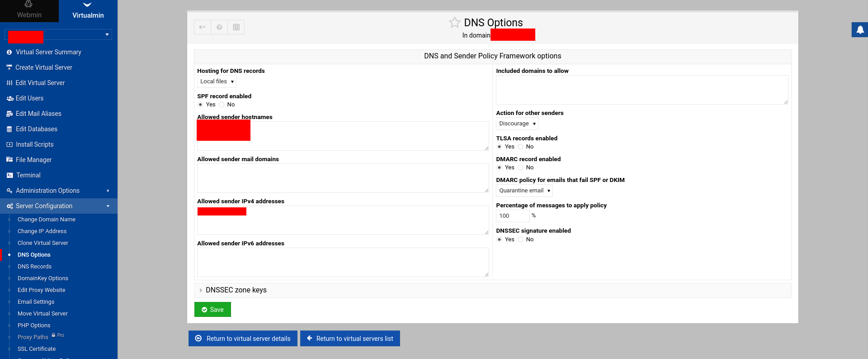Click Return to virtual servers list
Viewport: 868px width, 359px height.
click(x=350, y=339)
